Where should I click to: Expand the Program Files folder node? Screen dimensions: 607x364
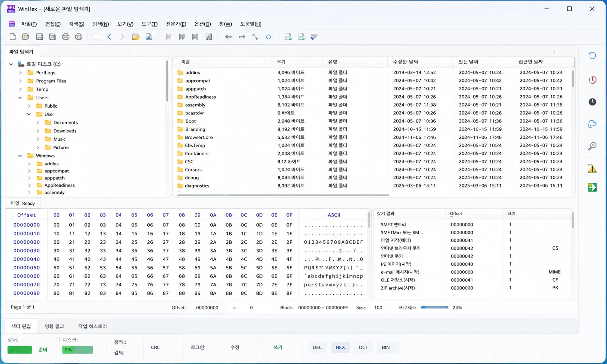coord(21,81)
